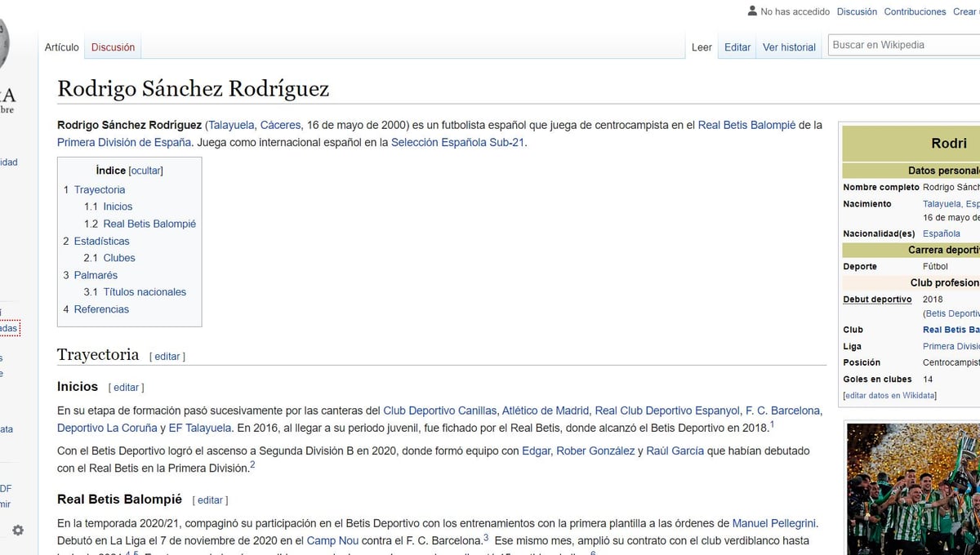This screenshot has width=980, height=555.
Task: Follow the Camp Nou link
Action: (x=327, y=540)
